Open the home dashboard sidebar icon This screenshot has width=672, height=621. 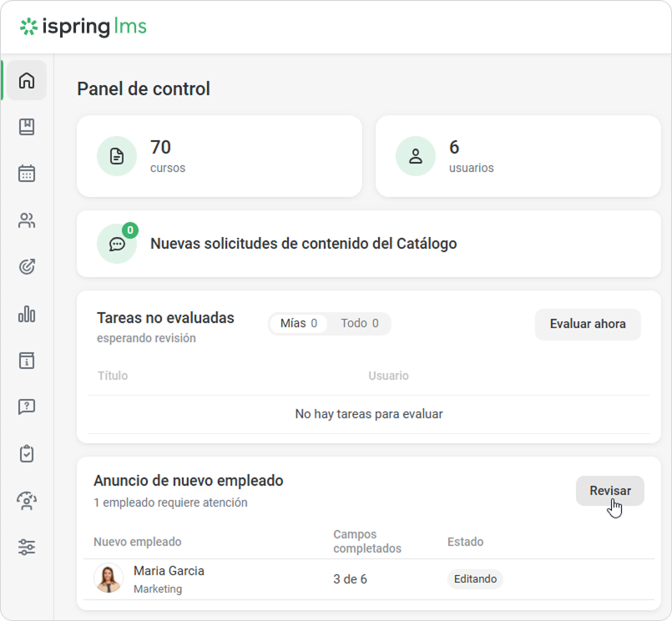point(27,80)
